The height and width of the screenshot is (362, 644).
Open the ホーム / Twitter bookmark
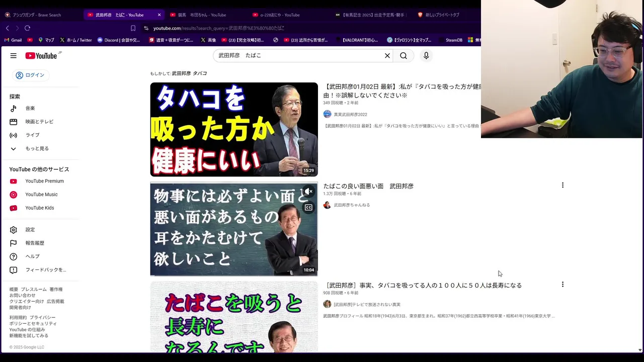point(75,40)
